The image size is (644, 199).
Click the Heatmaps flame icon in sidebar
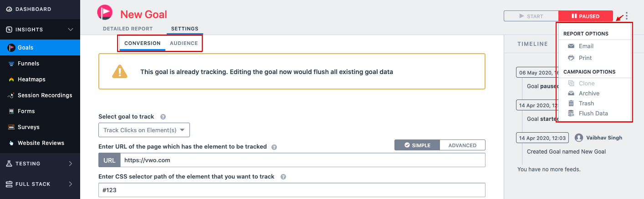tap(11, 80)
